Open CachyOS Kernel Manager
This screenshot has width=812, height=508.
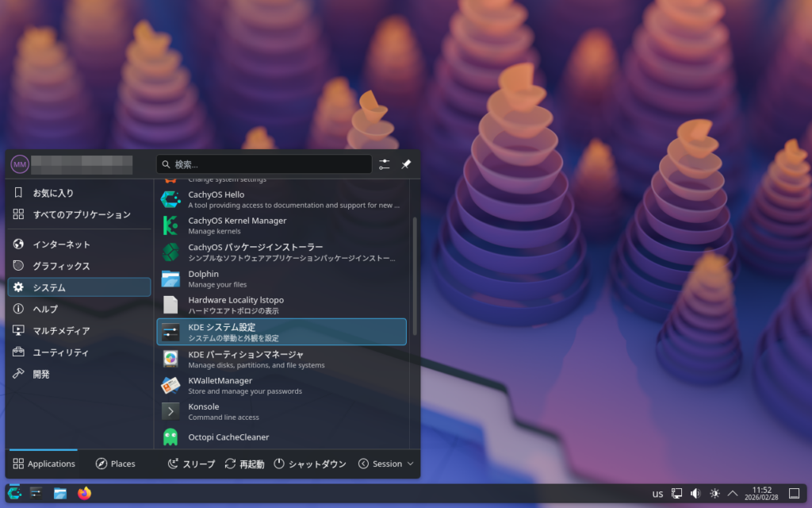click(282, 225)
